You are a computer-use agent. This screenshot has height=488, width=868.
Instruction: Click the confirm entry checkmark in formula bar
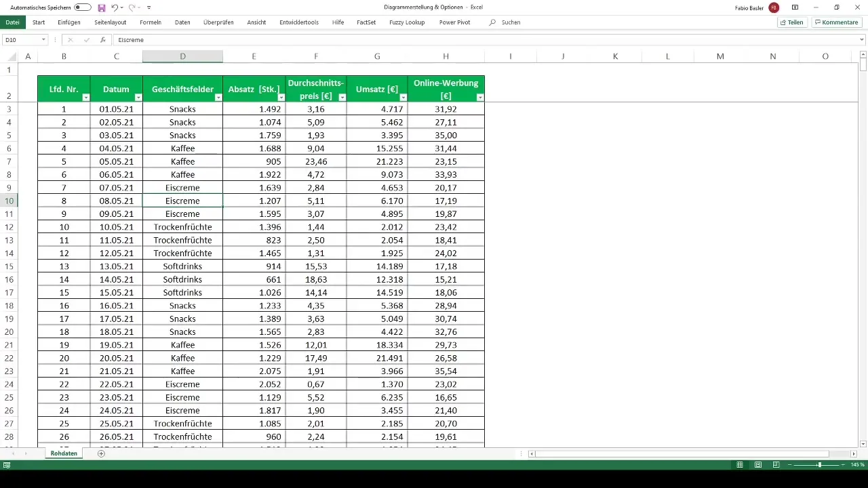pyautogui.click(x=86, y=40)
